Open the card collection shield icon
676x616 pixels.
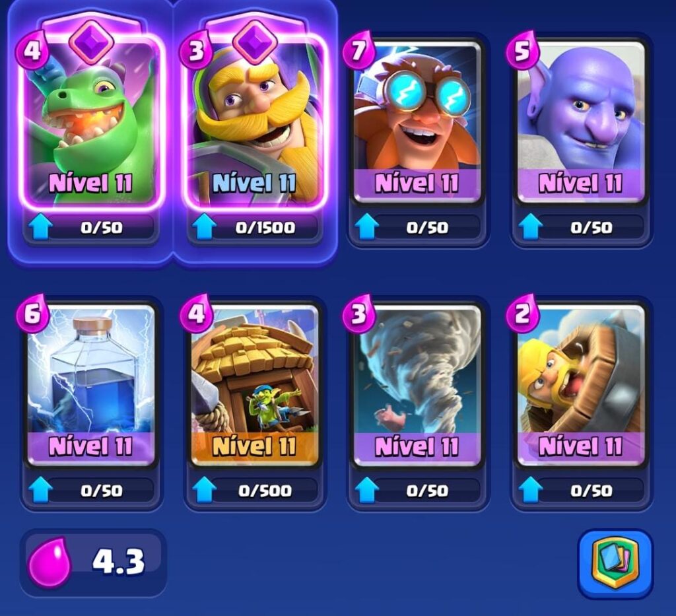tap(615, 564)
